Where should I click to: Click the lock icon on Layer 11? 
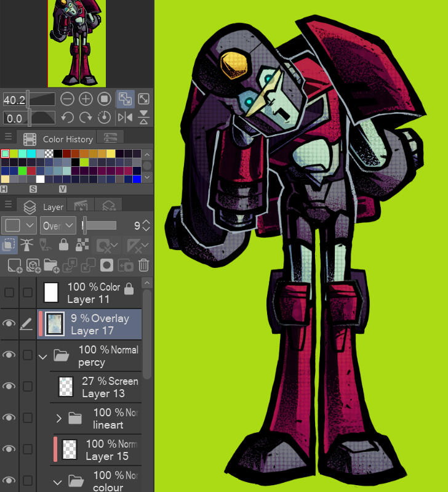coord(129,289)
